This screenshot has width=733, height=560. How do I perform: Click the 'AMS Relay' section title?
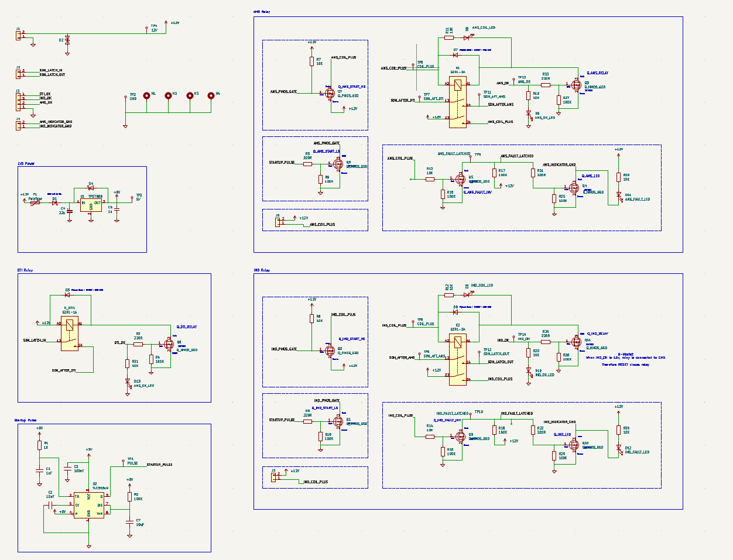coord(262,12)
